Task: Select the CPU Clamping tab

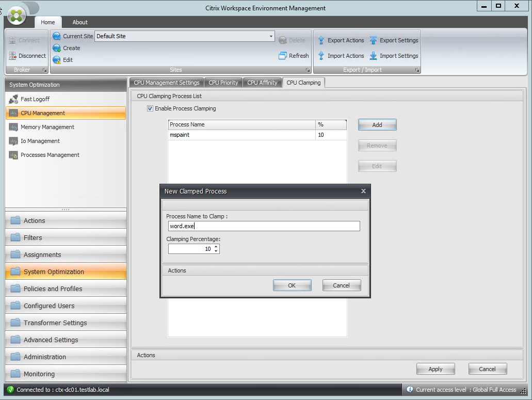Action: (x=303, y=83)
